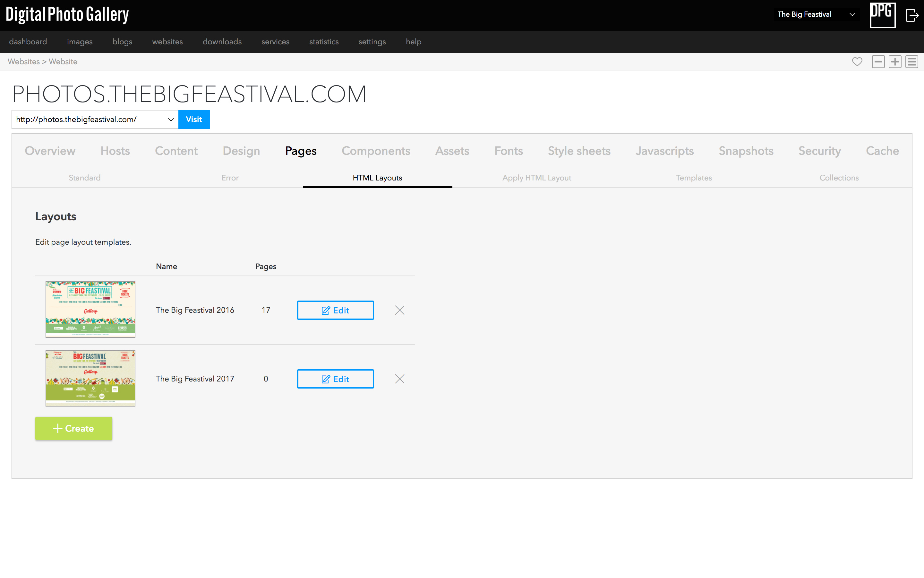The image size is (924, 578).
Task: Select the Pages tab
Action: click(301, 151)
